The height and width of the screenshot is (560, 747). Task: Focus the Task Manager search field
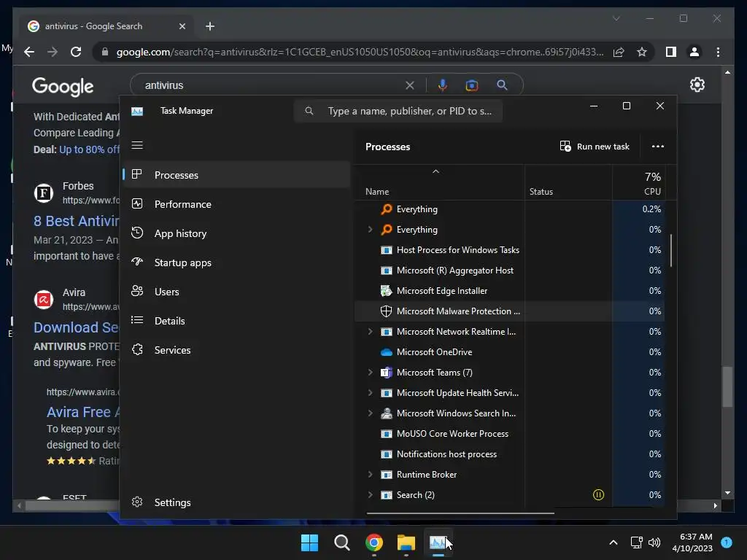(398, 111)
